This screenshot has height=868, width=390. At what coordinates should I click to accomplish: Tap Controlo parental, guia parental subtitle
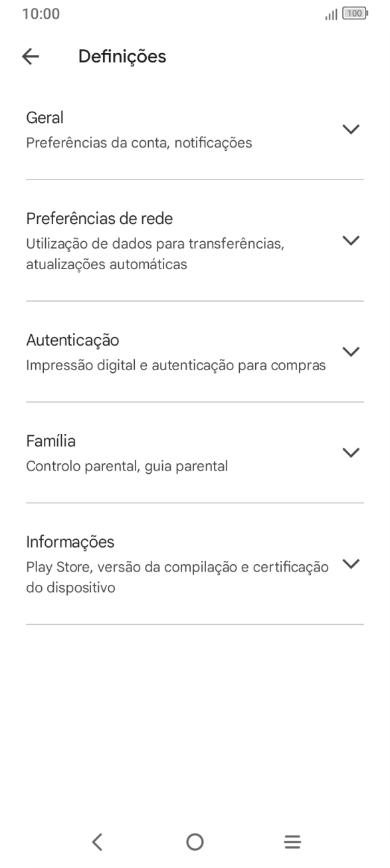[x=126, y=465]
